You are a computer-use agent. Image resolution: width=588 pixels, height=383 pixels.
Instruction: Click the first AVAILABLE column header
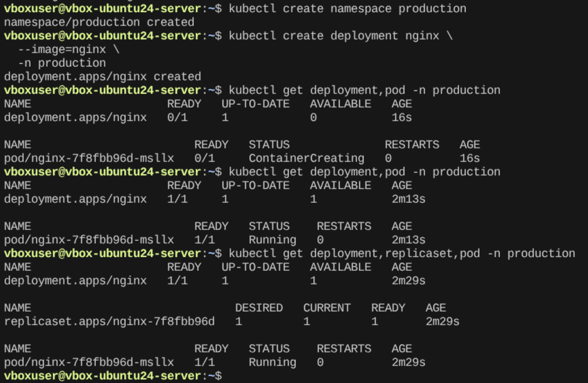341,104
